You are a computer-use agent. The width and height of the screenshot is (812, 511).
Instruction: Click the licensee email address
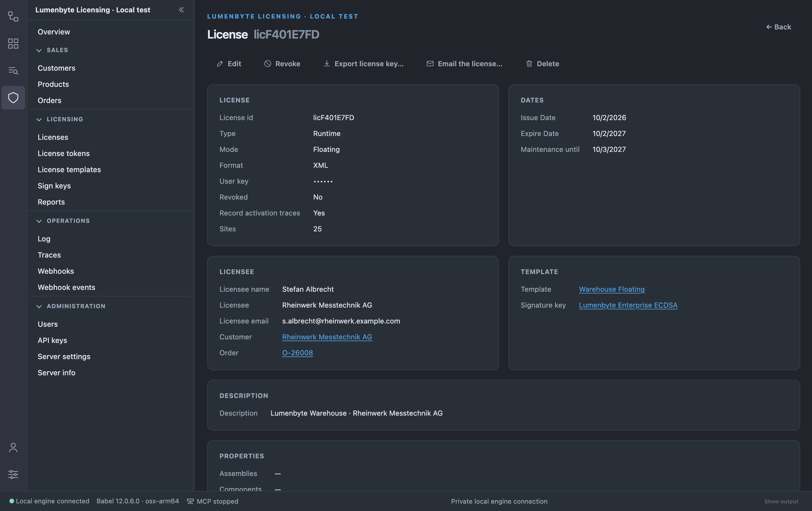[x=341, y=321]
